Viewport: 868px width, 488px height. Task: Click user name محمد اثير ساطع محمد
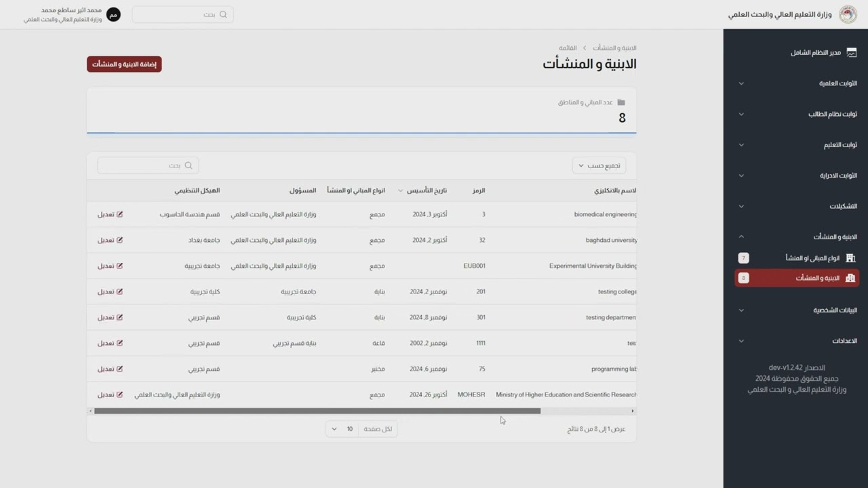tap(71, 10)
